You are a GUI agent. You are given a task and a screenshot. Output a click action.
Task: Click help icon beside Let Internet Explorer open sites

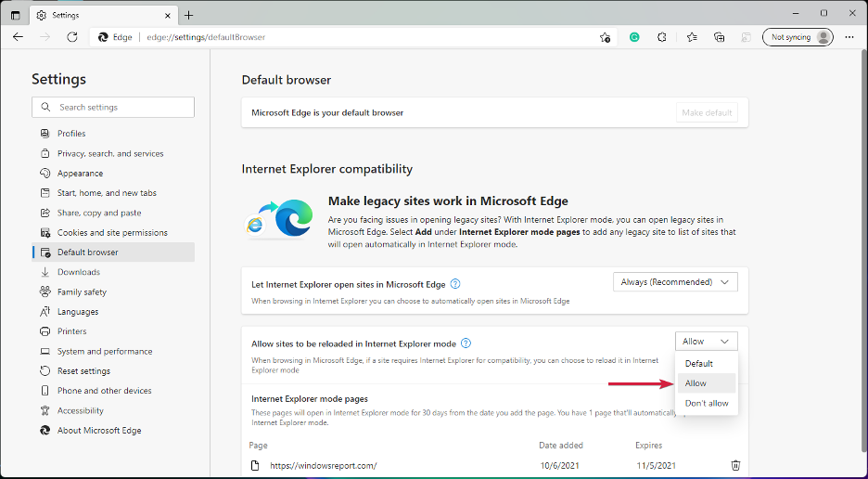coord(455,284)
